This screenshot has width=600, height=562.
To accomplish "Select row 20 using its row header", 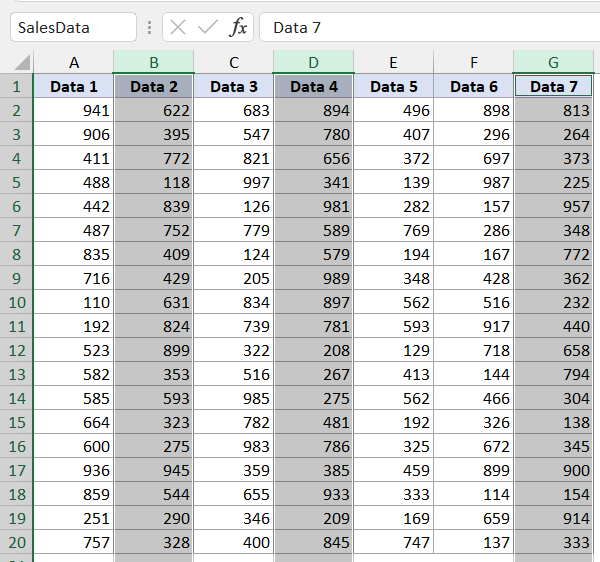I will pos(16,542).
